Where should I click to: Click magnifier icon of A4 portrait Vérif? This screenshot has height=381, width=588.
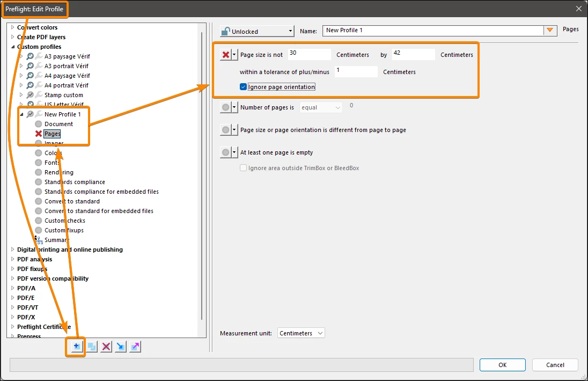pos(30,85)
